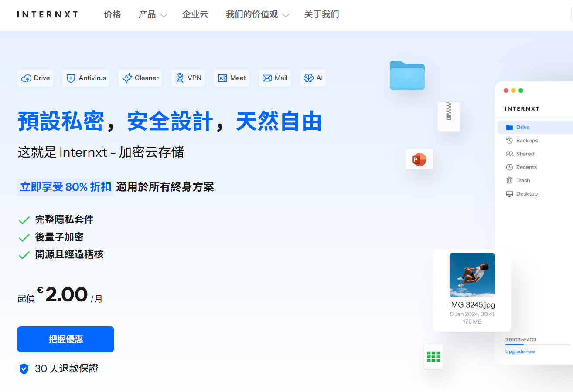The image size is (573, 392).
Task: Click the zip archive file icon
Action: (x=449, y=116)
